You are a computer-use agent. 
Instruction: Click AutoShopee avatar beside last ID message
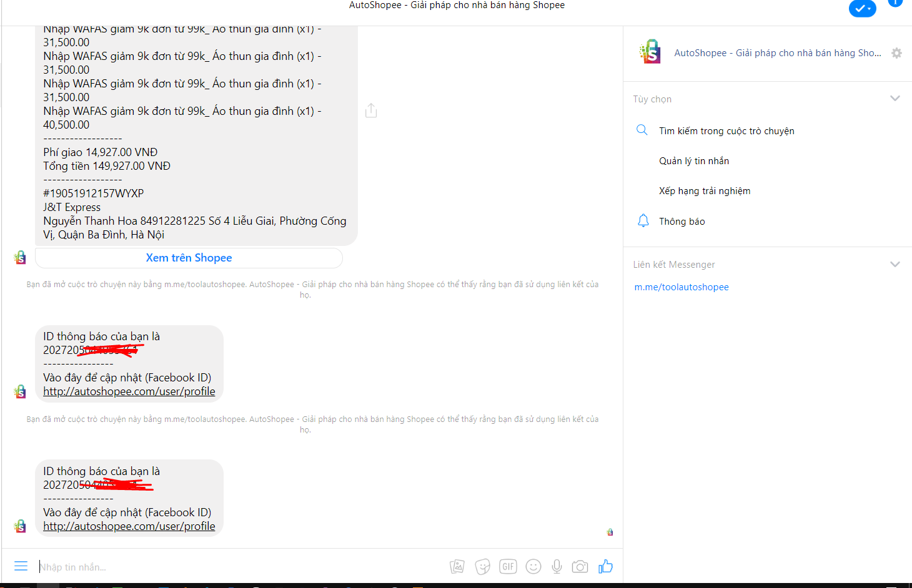pyautogui.click(x=20, y=526)
